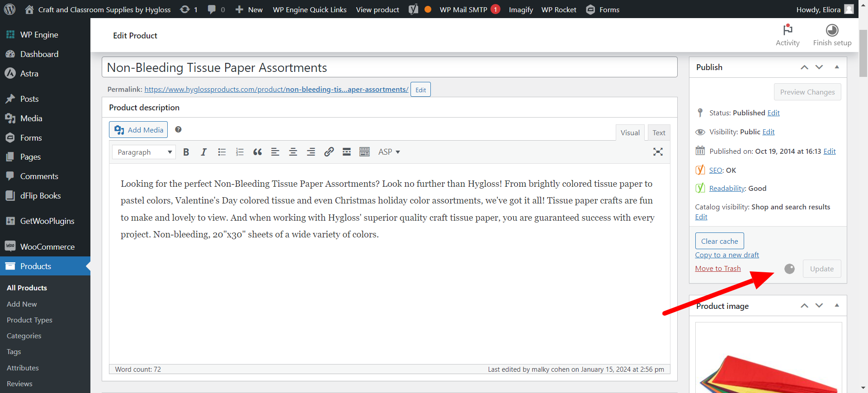The width and height of the screenshot is (868, 393).
Task: Click the product title input field
Action: coord(389,67)
